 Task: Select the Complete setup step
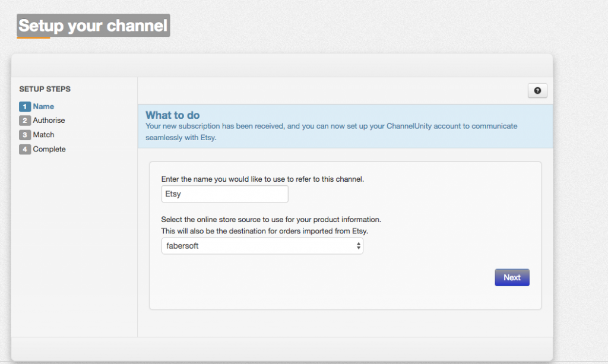(x=49, y=149)
